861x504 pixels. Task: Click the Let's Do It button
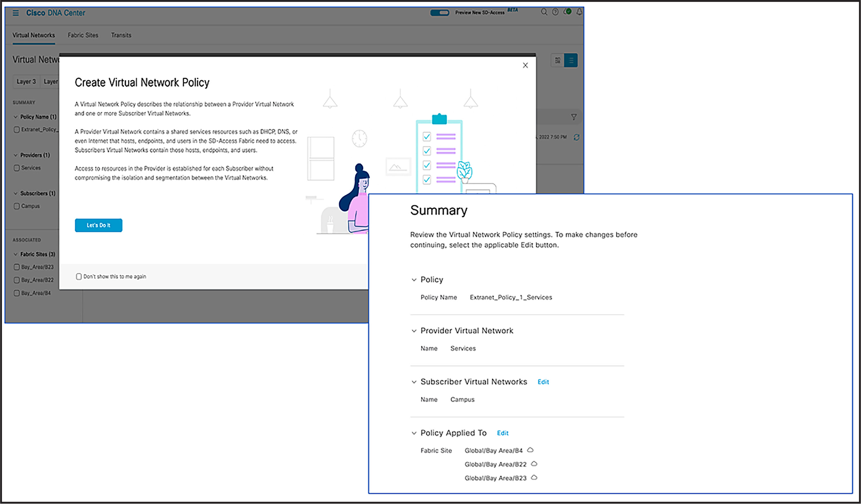[98, 226]
